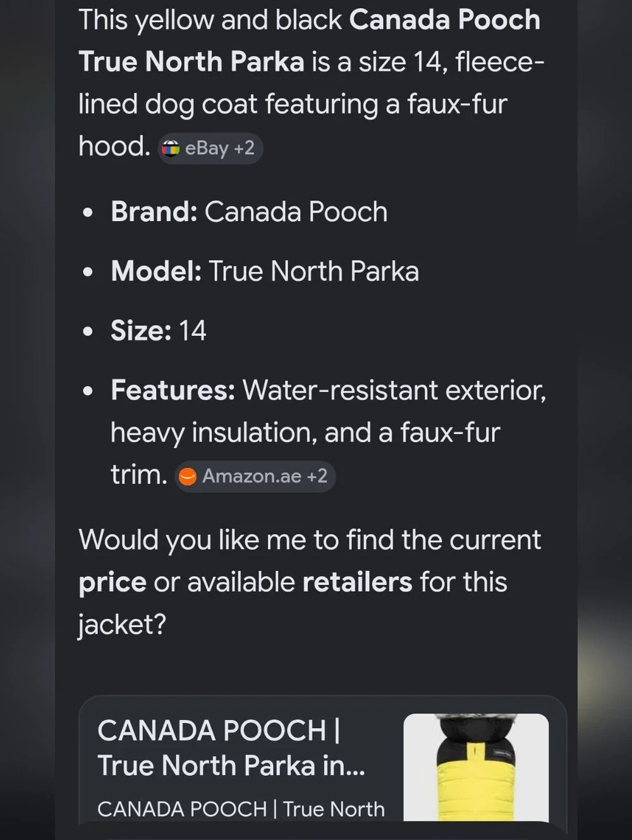Click the word jacket? in the follow-up
The image size is (632, 840).
point(122,625)
